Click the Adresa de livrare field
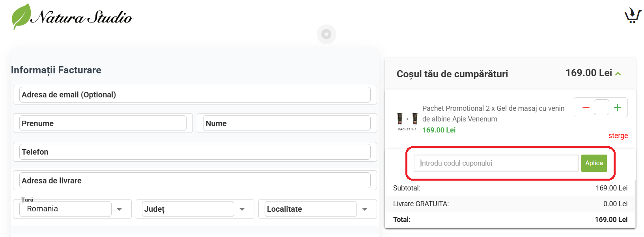 [195, 181]
